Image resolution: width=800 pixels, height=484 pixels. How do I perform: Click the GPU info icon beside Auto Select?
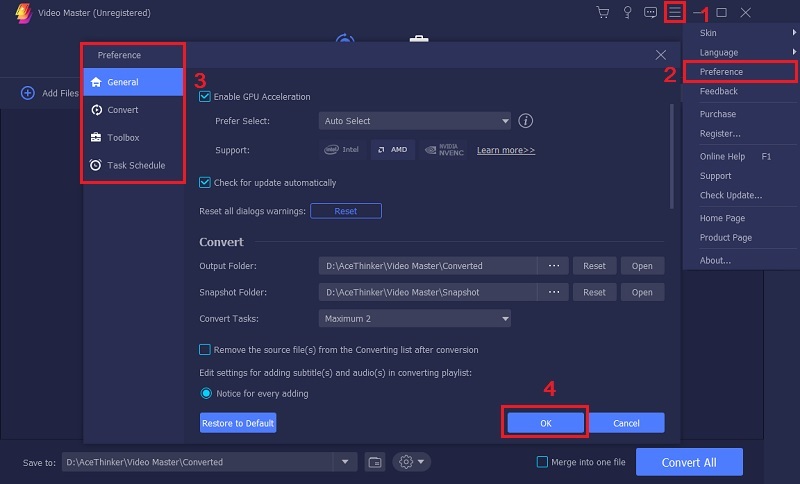click(x=526, y=121)
